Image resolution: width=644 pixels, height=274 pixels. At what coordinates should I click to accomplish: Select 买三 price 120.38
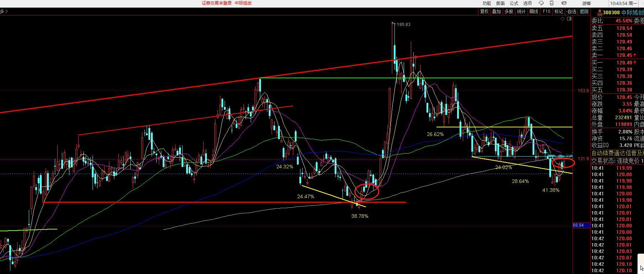(x=624, y=76)
